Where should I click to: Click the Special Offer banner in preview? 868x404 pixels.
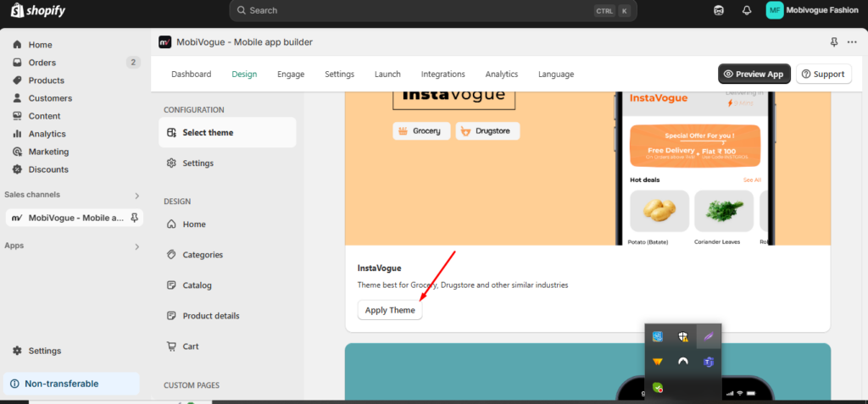pos(695,146)
